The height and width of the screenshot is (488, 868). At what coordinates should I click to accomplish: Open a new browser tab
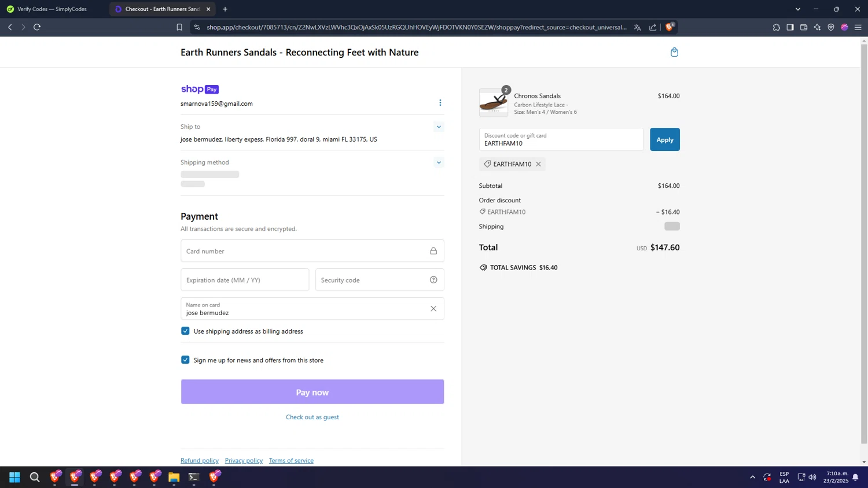(225, 9)
